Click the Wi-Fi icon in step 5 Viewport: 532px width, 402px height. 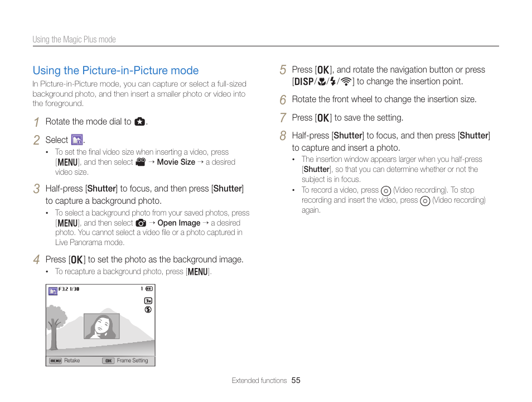[x=346, y=82]
